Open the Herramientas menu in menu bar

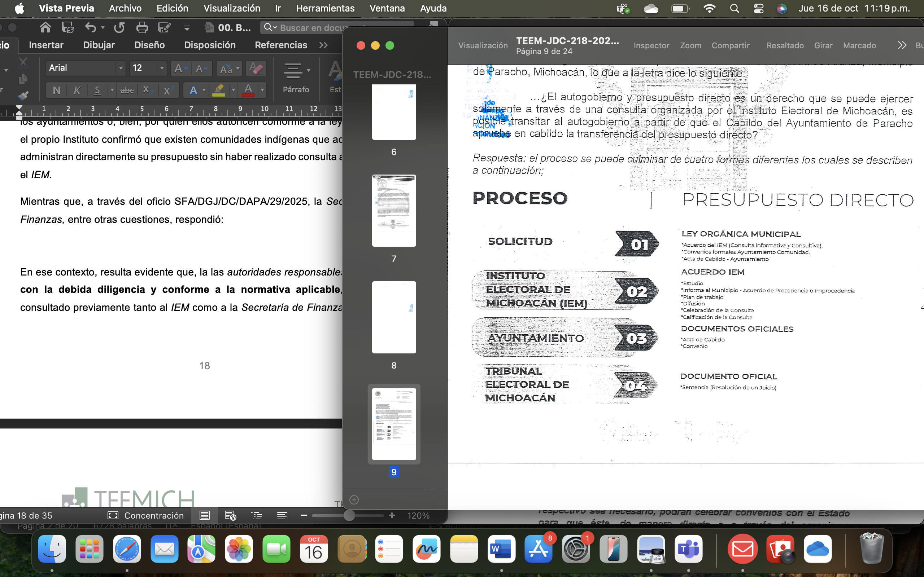(325, 8)
